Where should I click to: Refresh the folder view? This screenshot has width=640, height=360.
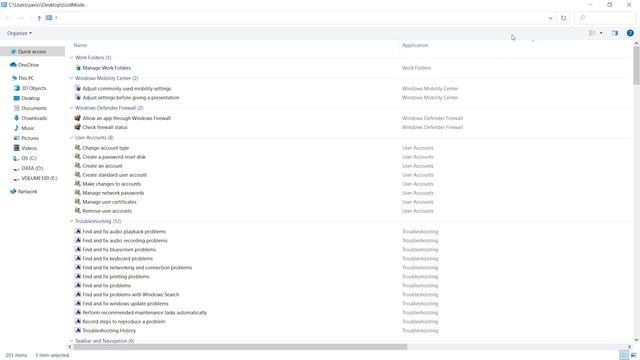tap(564, 18)
